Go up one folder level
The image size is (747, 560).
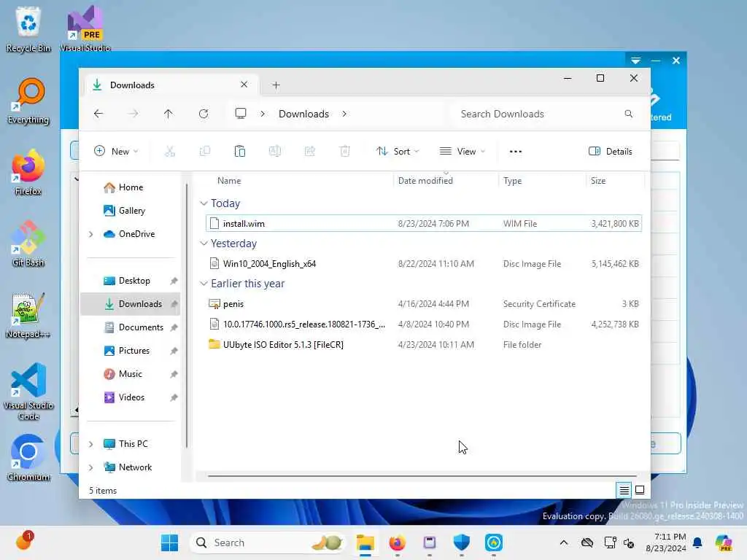(x=169, y=114)
